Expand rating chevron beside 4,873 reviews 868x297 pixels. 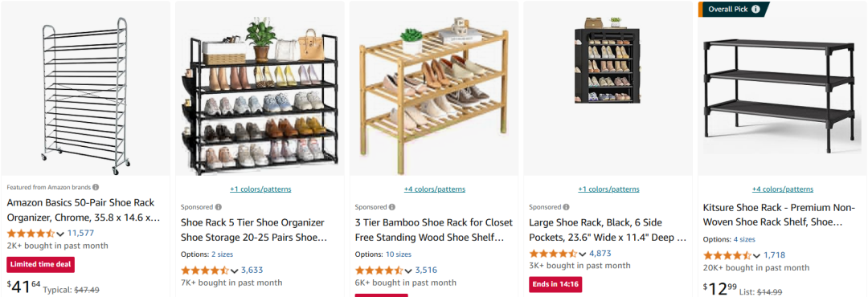point(583,254)
